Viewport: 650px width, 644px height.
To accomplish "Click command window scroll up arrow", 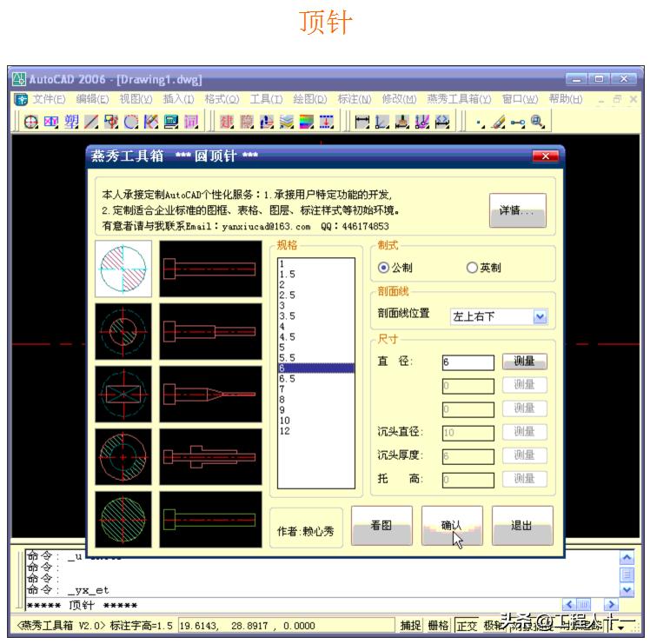I will (627, 558).
